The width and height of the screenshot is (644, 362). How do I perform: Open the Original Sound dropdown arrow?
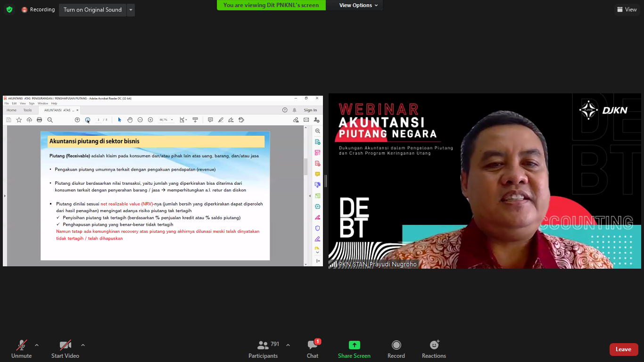click(131, 10)
